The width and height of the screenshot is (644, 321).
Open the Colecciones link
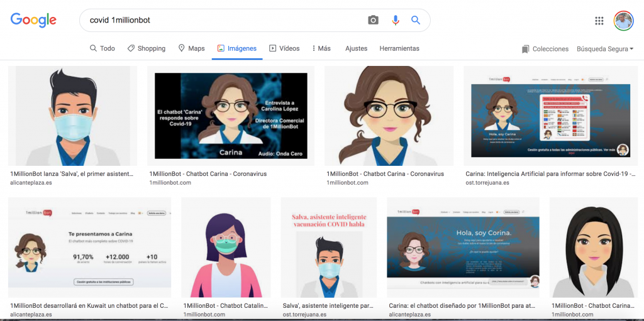[550, 49]
